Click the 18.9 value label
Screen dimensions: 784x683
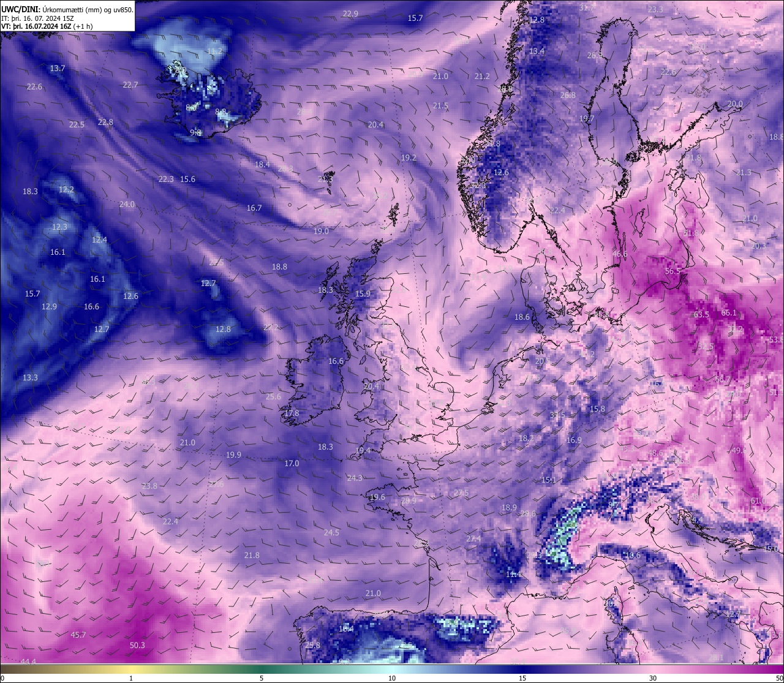(x=509, y=507)
